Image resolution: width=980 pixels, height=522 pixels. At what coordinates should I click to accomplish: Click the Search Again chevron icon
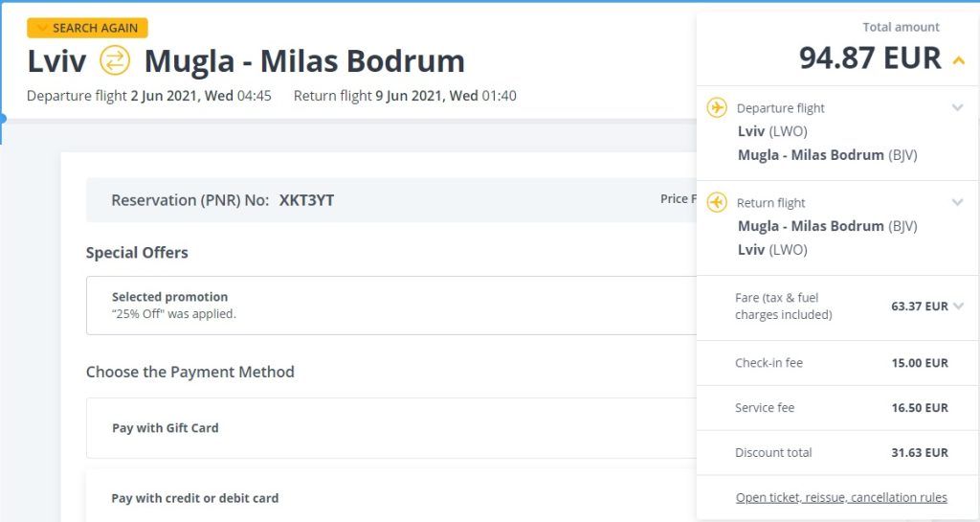click(42, 28)
